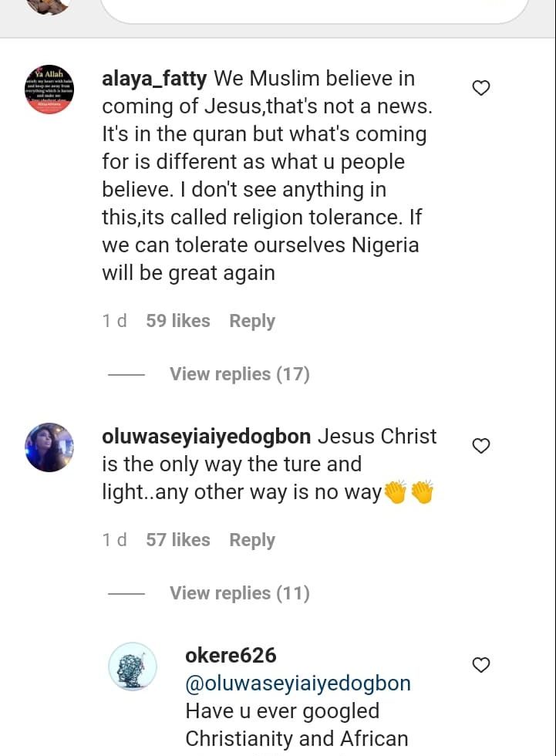This screenshot has height=756, width=556.
Task: Open alaya_fatty username link
Action: 154,79
